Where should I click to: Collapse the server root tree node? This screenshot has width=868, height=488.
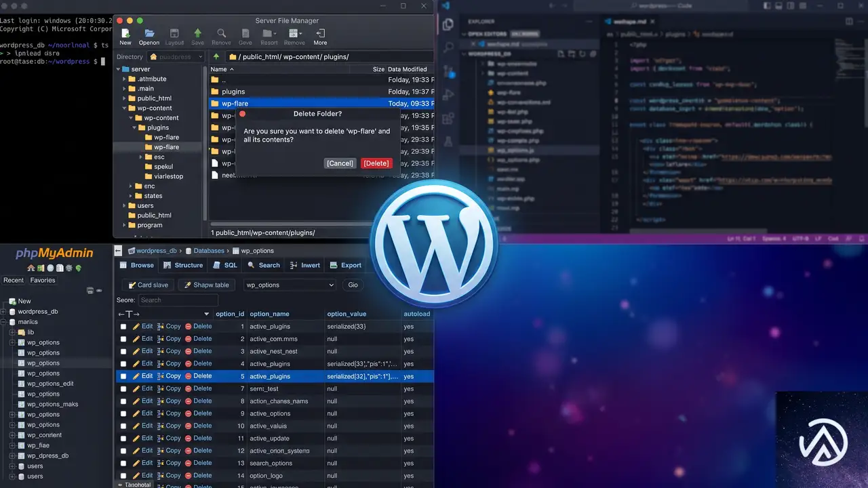click(x=118, y=69)
